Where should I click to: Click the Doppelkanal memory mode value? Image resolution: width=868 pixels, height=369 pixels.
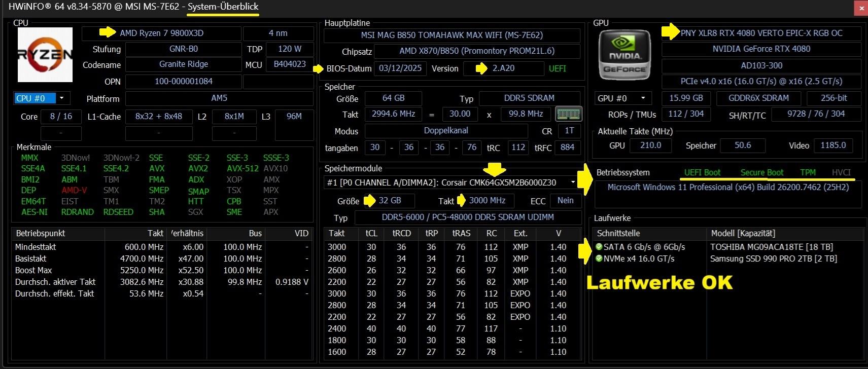pyautogui.click(x=446, y=131)
